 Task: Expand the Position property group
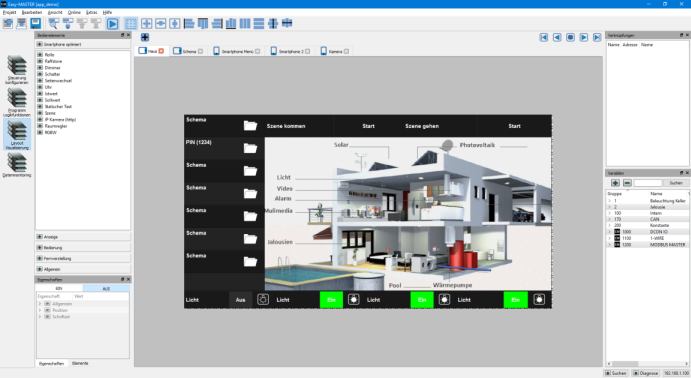[40, 310]
